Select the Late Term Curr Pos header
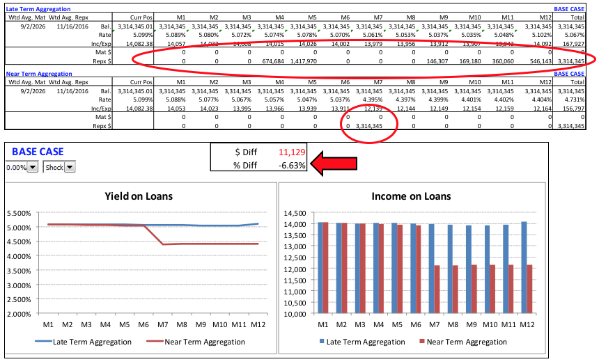This screenshot has height=364, width=599. click(141, 17)
